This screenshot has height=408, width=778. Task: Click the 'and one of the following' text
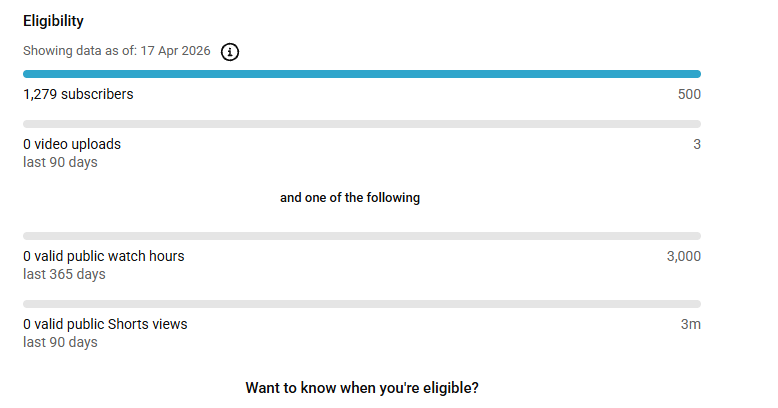(x=350, y=198)
